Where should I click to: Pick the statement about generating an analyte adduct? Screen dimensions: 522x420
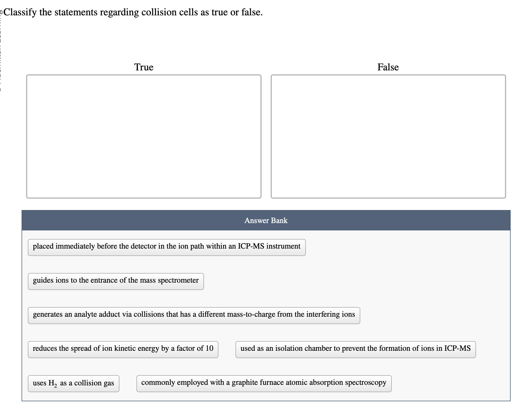point(194,314)
